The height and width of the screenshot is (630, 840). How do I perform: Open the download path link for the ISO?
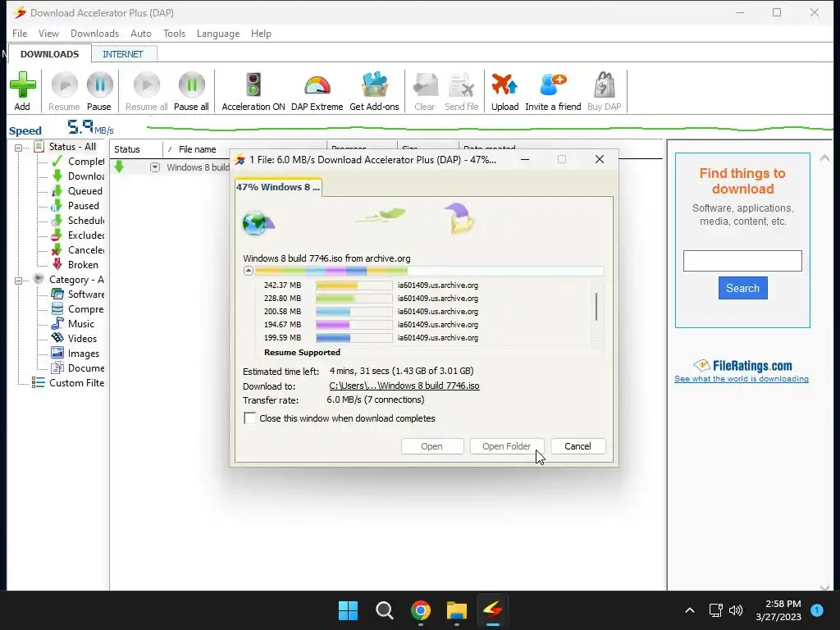pyautogui.click(x=404, y=386)
